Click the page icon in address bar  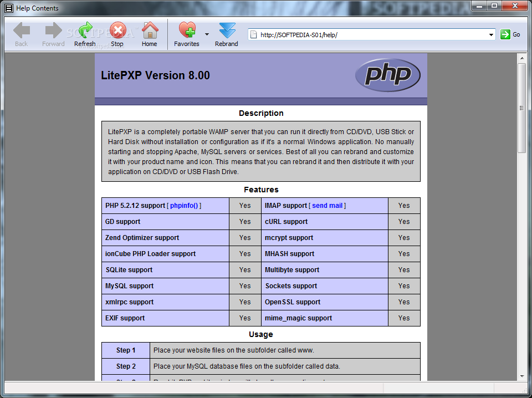coord(253,34)
